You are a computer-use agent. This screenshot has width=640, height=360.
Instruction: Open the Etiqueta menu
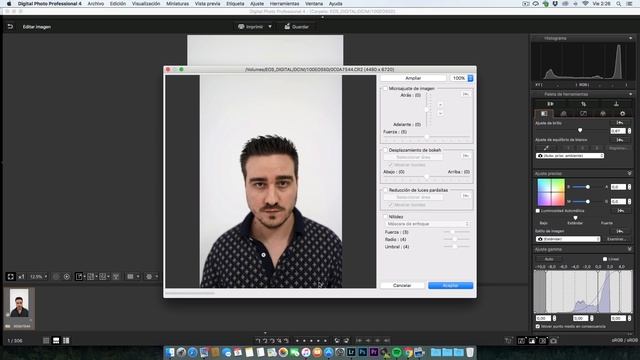pyautogui.click(x=235, y=4)
